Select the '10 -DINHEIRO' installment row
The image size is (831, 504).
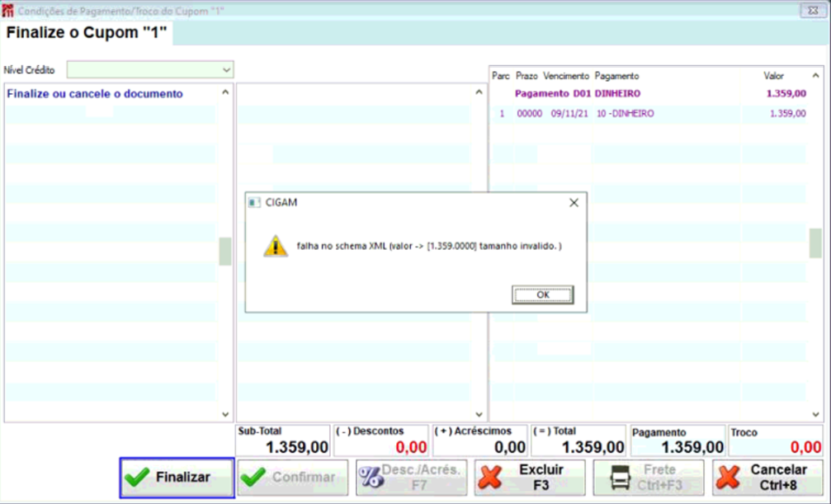pyautogui.click(x=649, y=113)
